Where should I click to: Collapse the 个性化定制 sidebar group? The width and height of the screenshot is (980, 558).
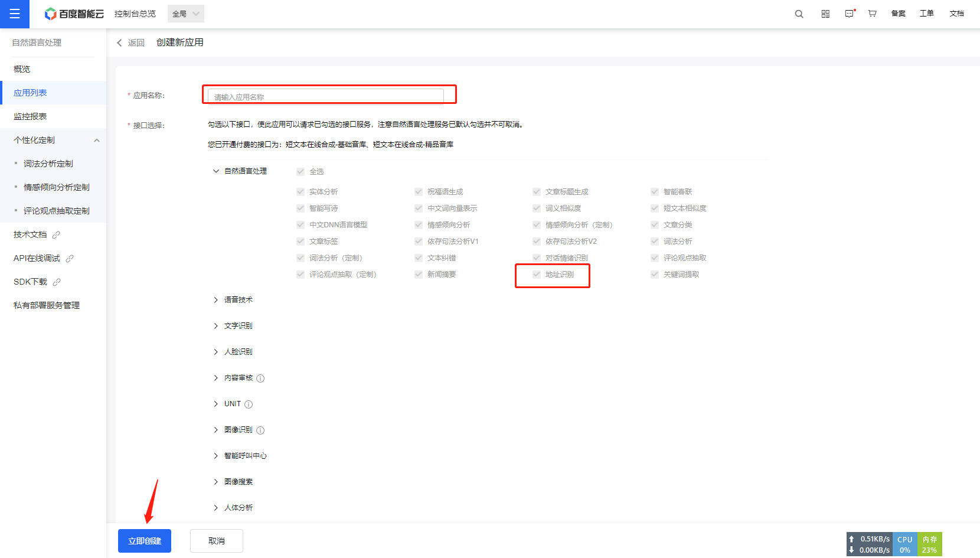(97, 141)
